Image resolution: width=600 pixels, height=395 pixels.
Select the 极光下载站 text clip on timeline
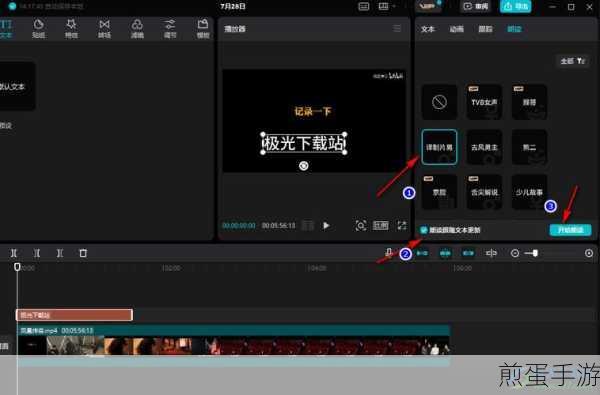(x=74, y=315)
